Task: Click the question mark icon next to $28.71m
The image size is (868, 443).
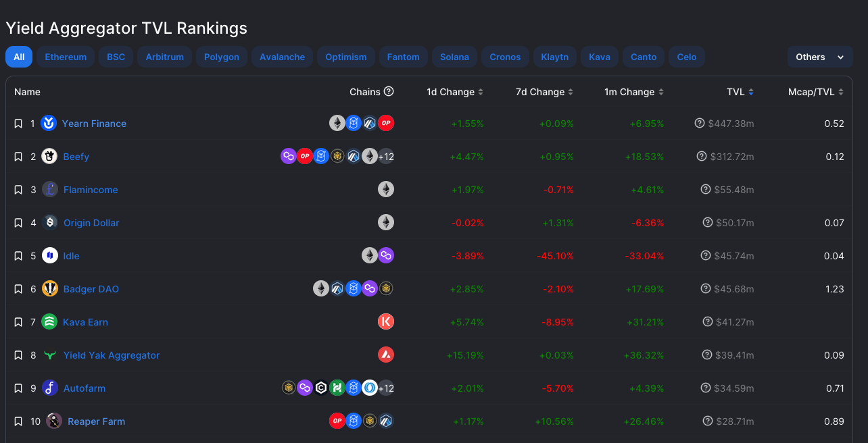Action: click(x=708, y=421)
